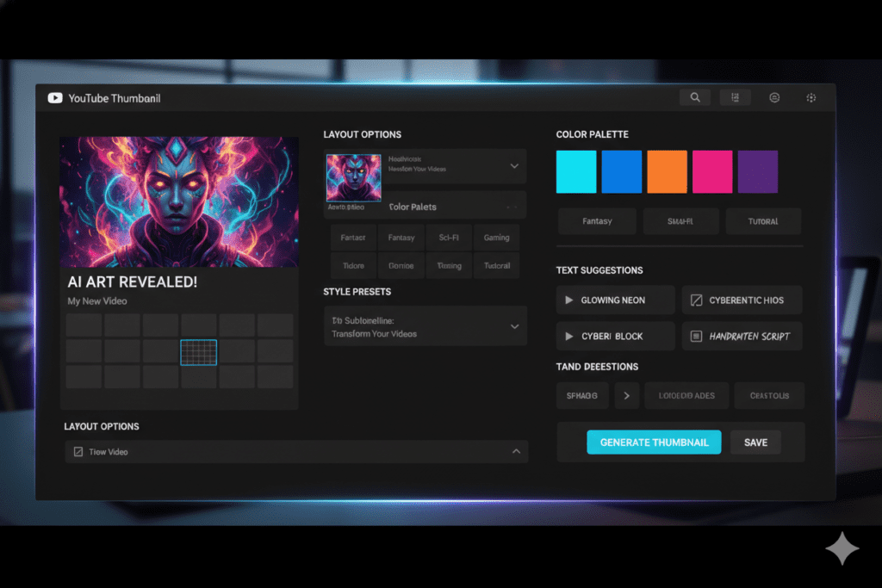Open the search icon in top toolbar
Viewport: 882px width, 588px height.
695,96
